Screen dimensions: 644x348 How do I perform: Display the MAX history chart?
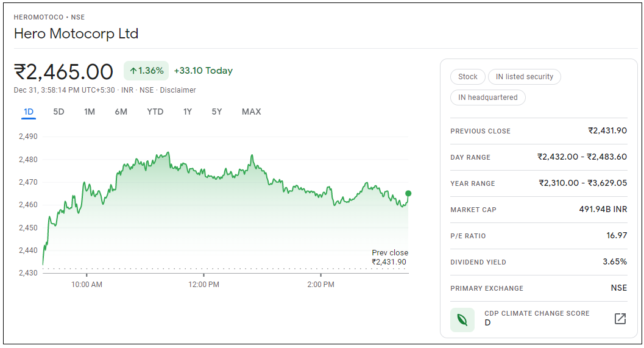[x=252, y=112]
